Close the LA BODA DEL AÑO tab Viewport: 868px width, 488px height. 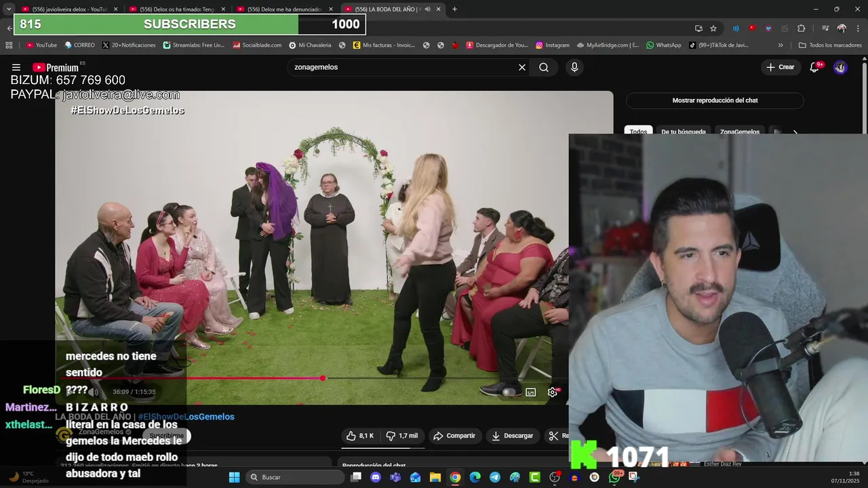(x=439, y=9)
